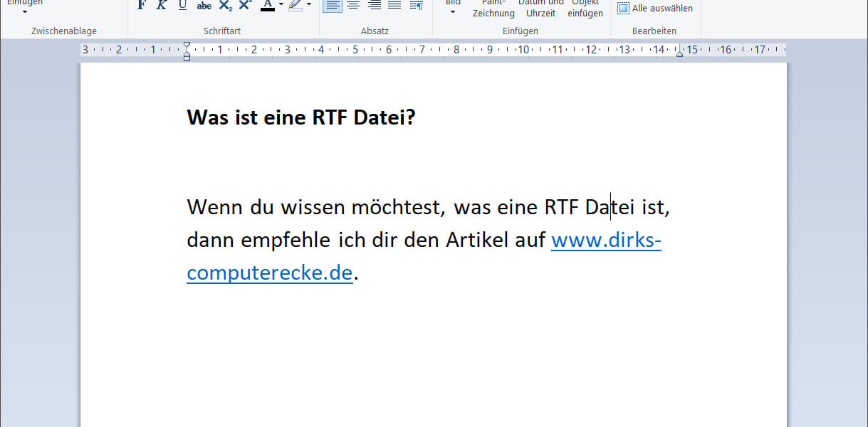Screen dimensions: 868x427
Task: Apply superscript formatting
Action: tap(245, 6)
